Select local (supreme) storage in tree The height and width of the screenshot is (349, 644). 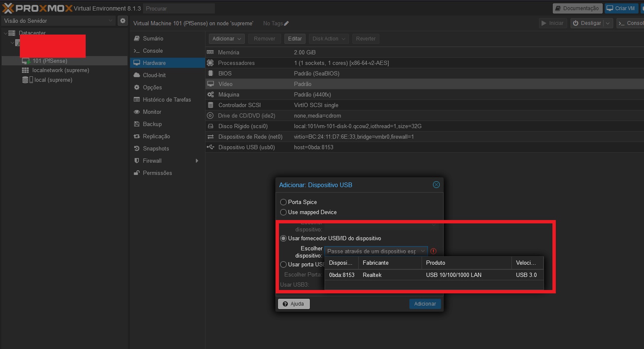pos(53,80)
